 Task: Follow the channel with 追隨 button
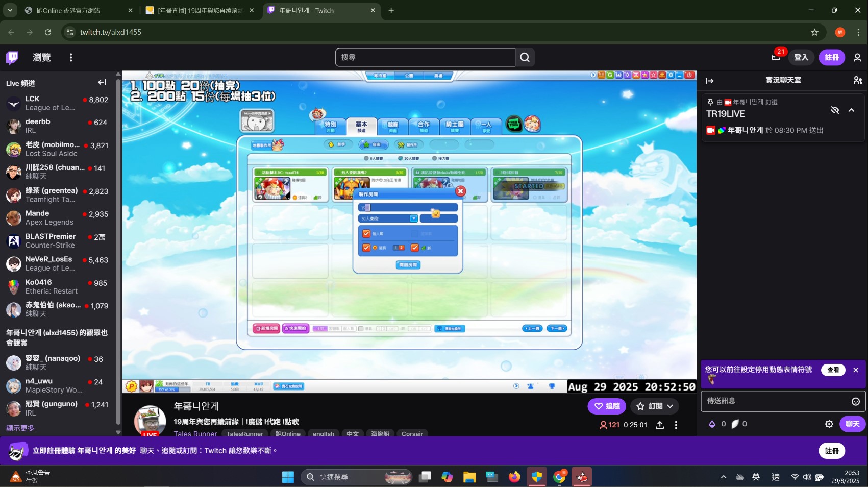click(x=606, y=406)
